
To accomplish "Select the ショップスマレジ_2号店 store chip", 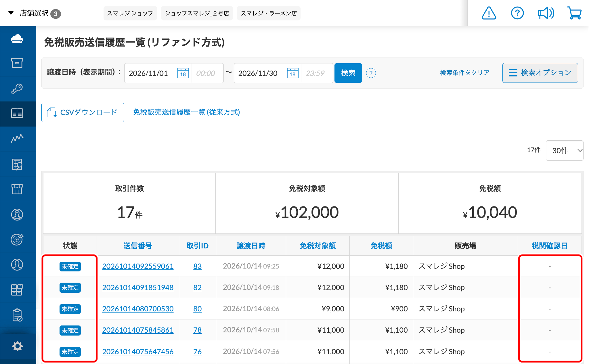I will pyautogui.click(x=197, y=13).
